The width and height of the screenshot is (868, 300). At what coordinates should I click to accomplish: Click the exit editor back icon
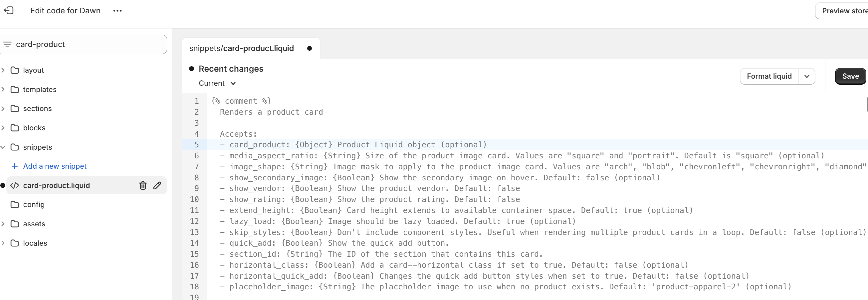click(9, 10)
